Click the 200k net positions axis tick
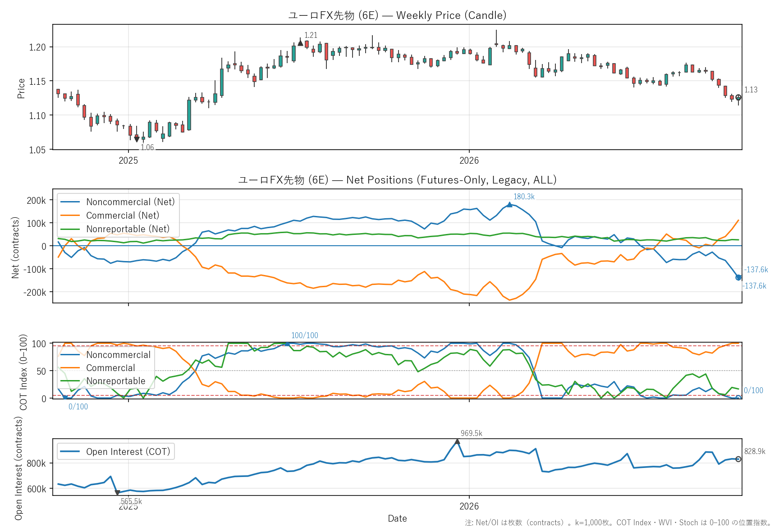The width and height of the screenshot is (779, 532). [37, 201]
